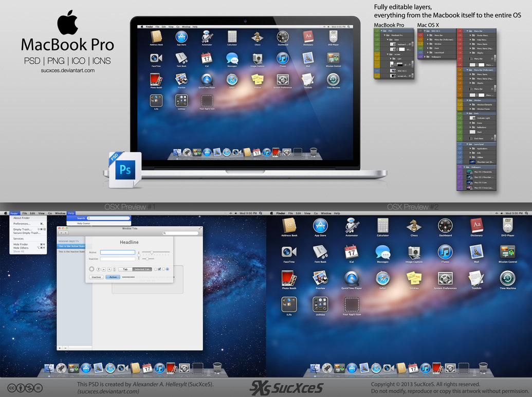Screen dimensions: 532x397
Task: Click the round question mark help button
Action: tap(98, 269)
